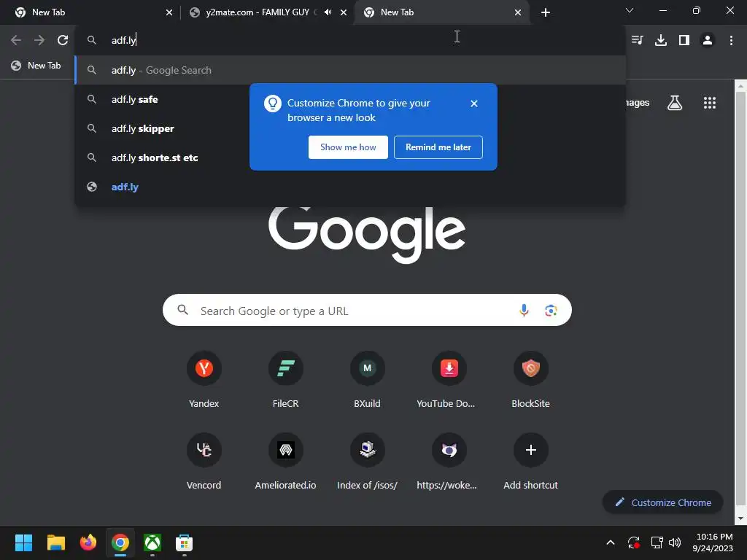Go to adf.ly URL suggestion

(350, 187)
